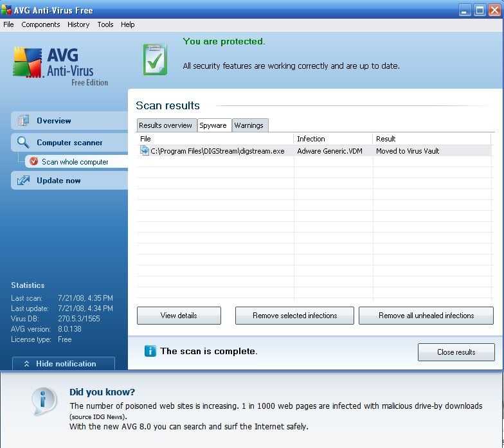
Task: Click the AVG logo in sidebar
Action: tap(60, 67)
